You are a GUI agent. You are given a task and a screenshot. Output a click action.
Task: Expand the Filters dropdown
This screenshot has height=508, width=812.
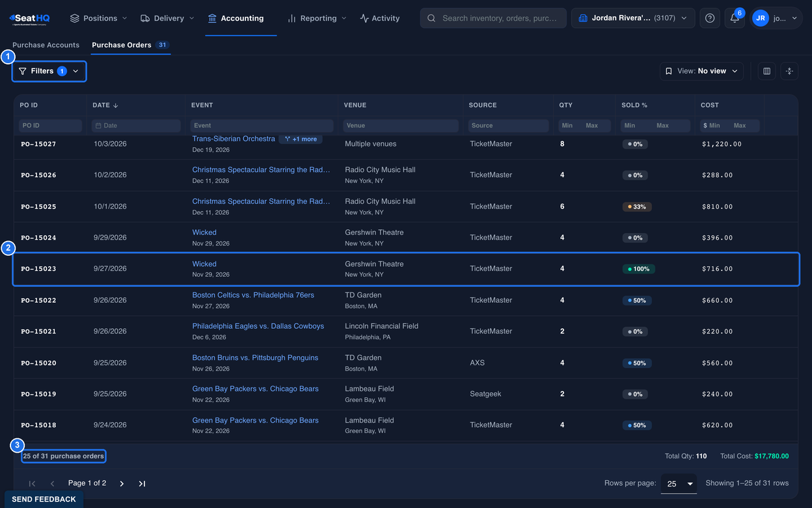coord(49,71)
